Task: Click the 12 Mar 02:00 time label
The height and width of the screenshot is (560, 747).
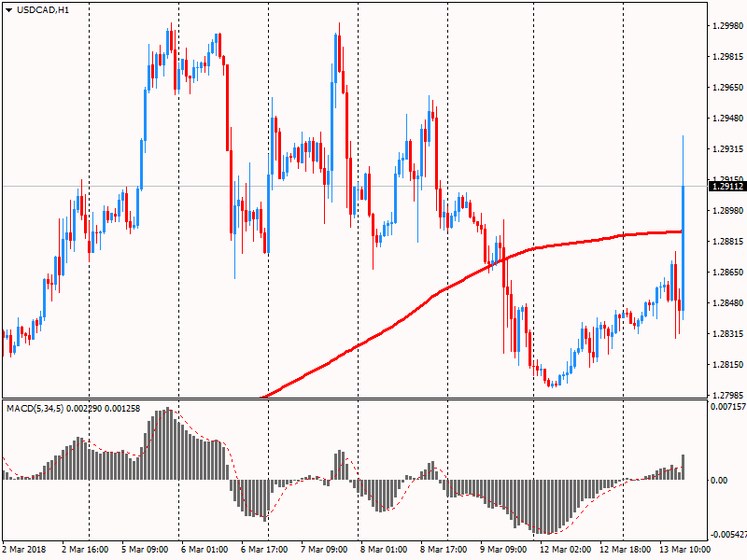Action: (x=566, y=550)
